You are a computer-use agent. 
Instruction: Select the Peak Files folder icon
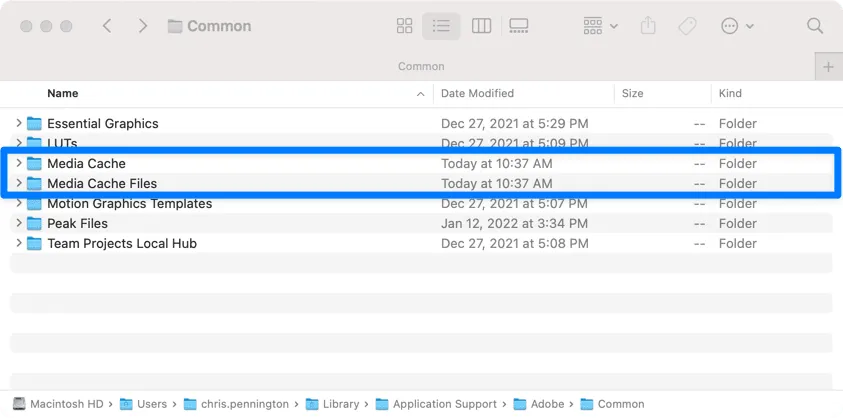click(34, 223)
